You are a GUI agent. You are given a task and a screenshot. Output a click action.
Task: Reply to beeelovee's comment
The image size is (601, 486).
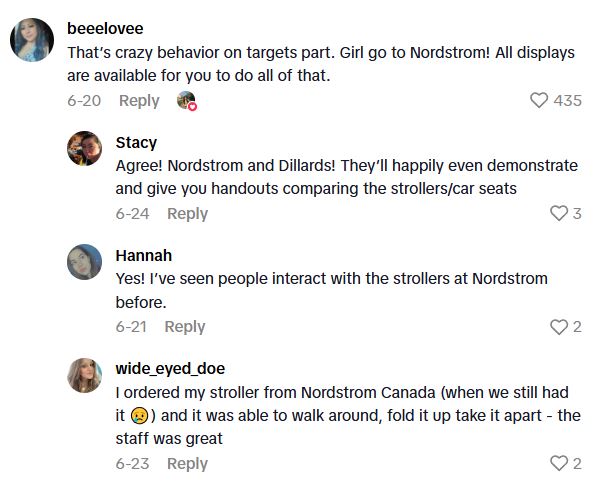click(x=139, y=100)
